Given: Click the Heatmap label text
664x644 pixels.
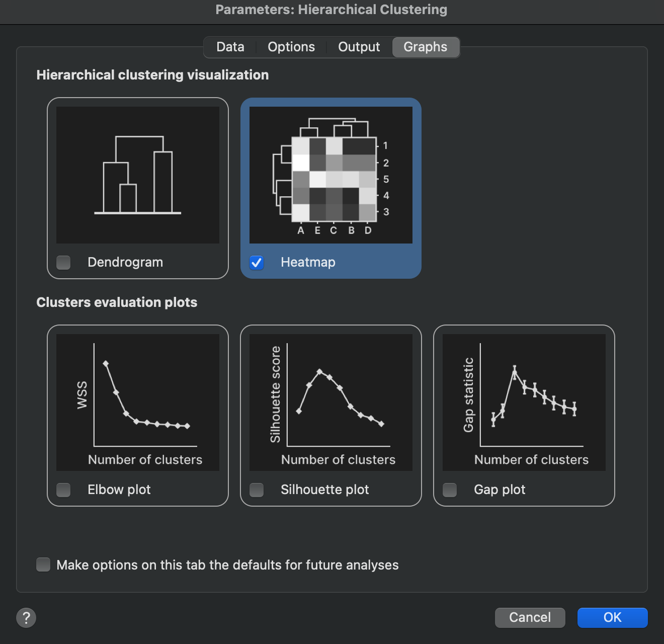Looking at the screenshot, I should (x=308, y=262).
